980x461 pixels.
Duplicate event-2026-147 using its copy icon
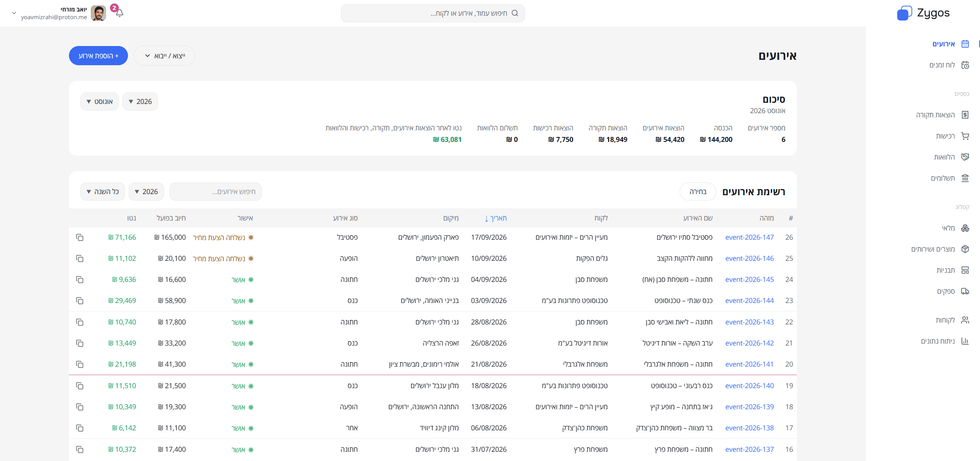(80, 237)
